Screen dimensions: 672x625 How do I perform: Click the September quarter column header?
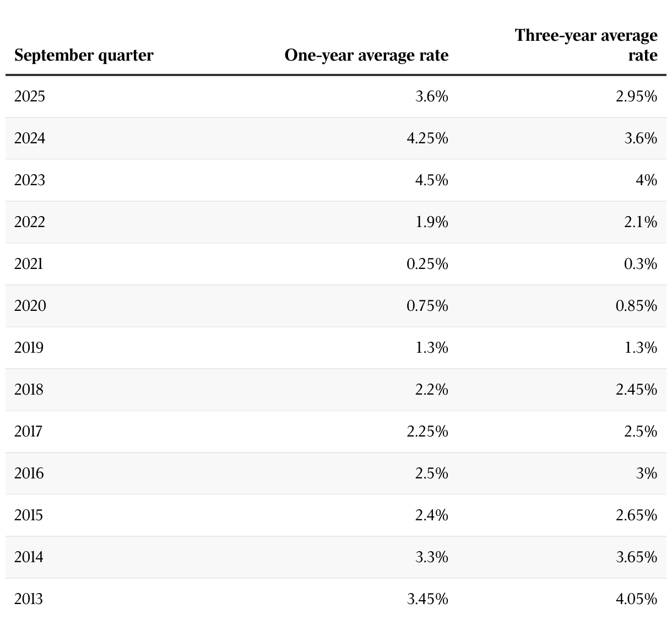[x=84, y=56]
